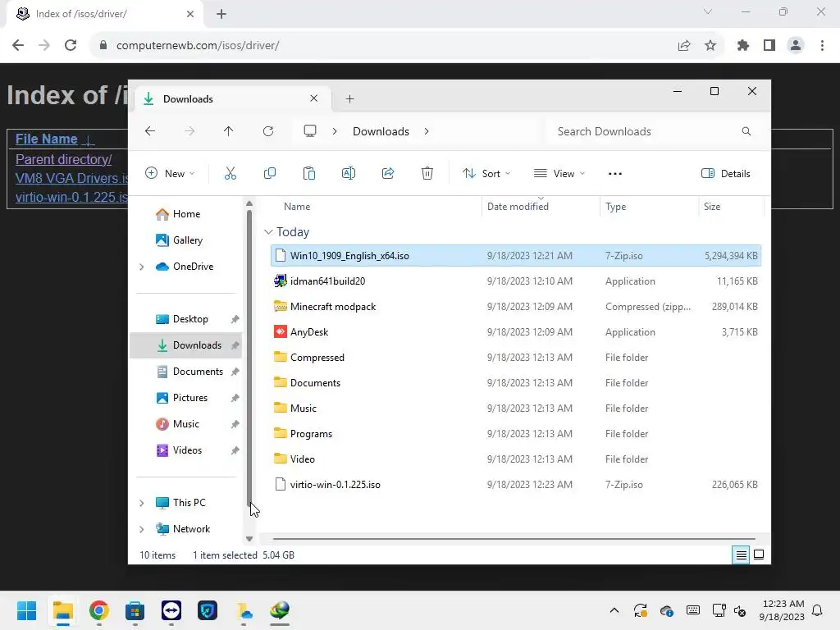Open Windows Start menu

point(26,610)
